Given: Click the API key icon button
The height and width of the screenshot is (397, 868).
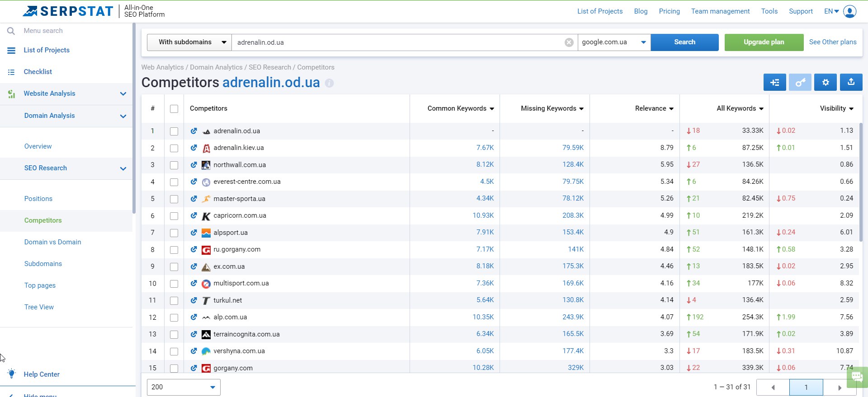Looking at the screenshot, I should click(800, 83).
